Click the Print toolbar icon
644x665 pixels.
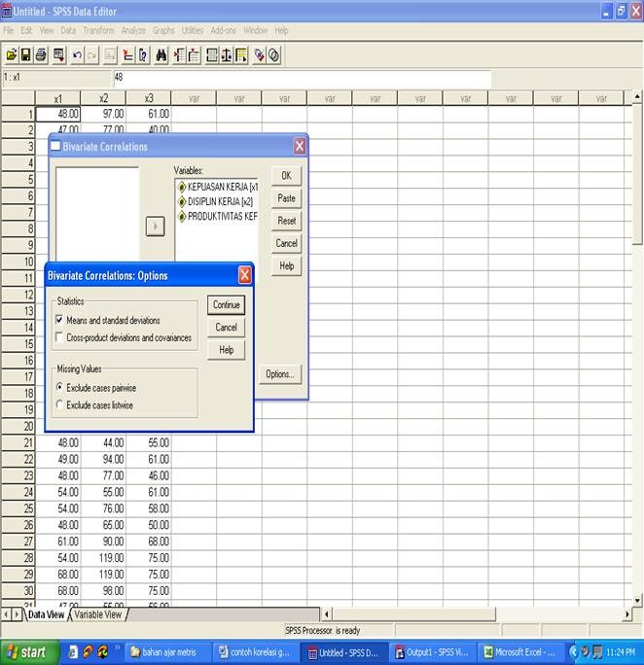(41, 55)
